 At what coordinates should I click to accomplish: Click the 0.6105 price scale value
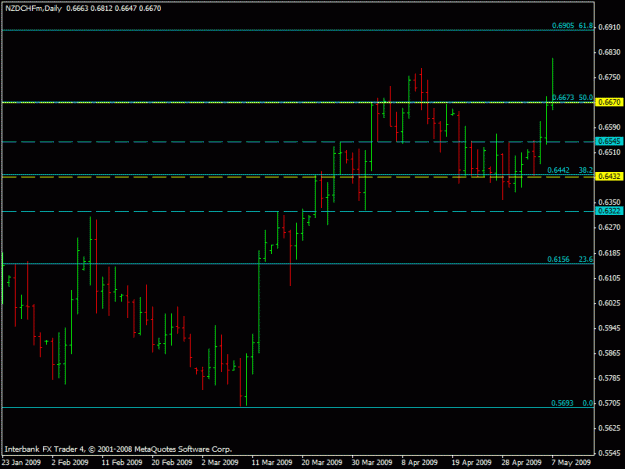(x=609, y=278)
